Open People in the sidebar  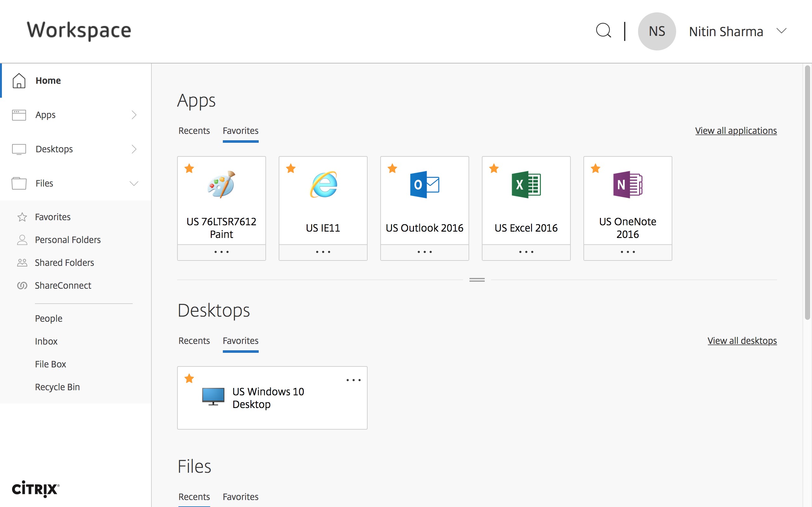point(49,318)
